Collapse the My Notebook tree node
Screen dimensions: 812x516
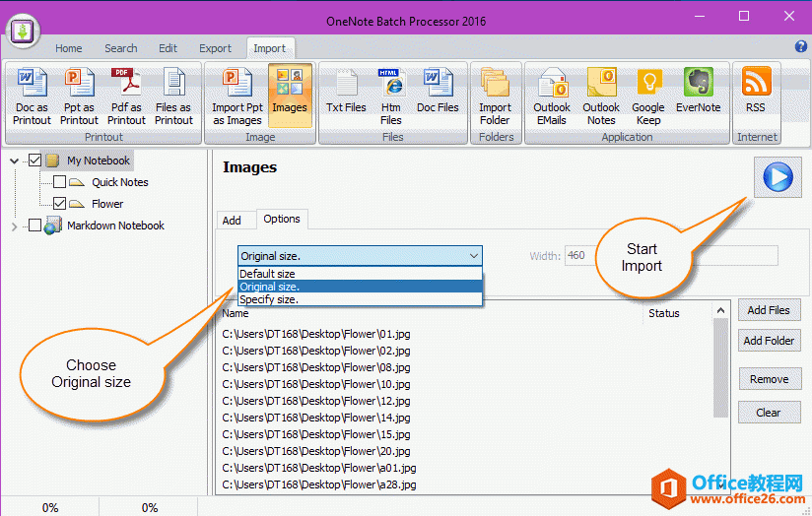click(x=14, y=161)
